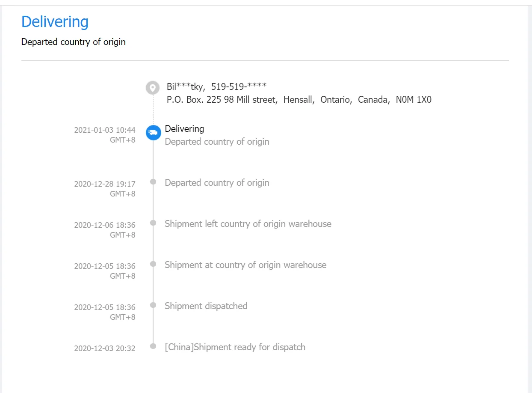Click the blue delivery truck icon
The image size is (532, 393).
(153, 133)
